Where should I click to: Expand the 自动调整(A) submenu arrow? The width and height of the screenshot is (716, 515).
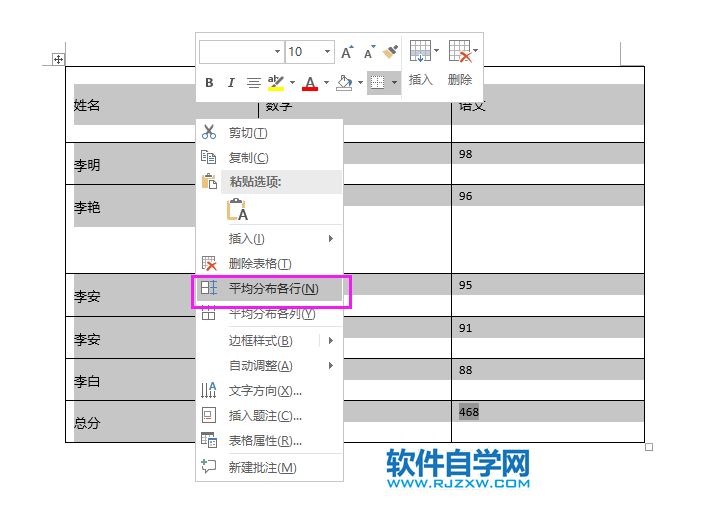[x=331, y=366]
